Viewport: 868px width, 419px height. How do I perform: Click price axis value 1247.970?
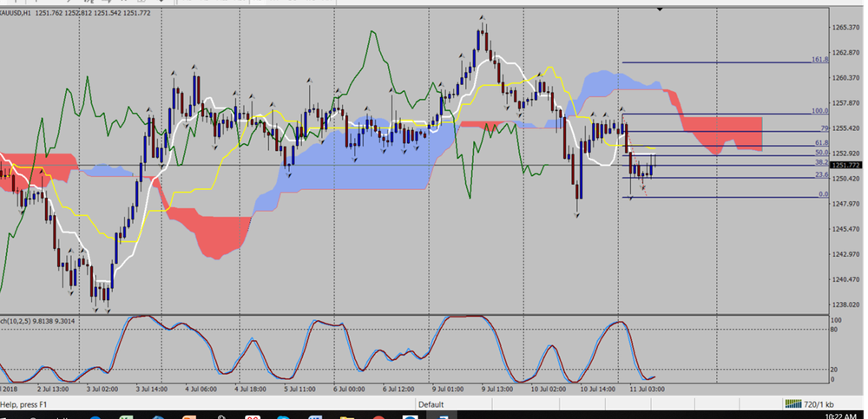[845, 204]
